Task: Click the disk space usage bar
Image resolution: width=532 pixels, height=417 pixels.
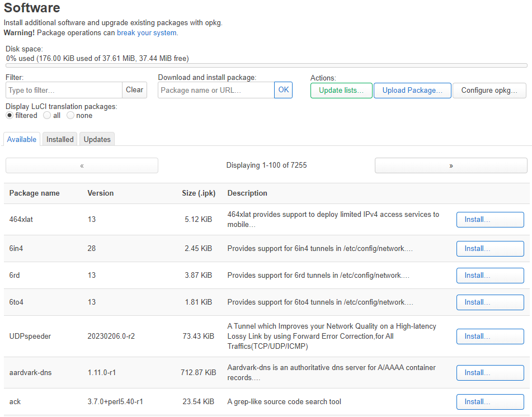Action: click(x=266, y=65)
